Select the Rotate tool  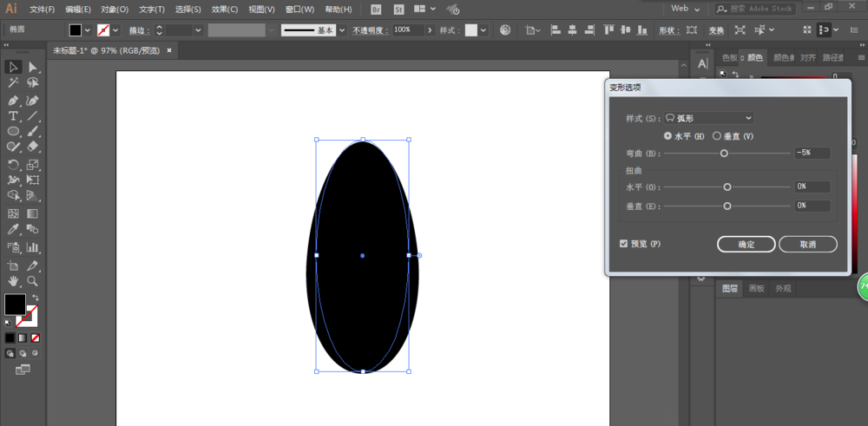point(13,164)
